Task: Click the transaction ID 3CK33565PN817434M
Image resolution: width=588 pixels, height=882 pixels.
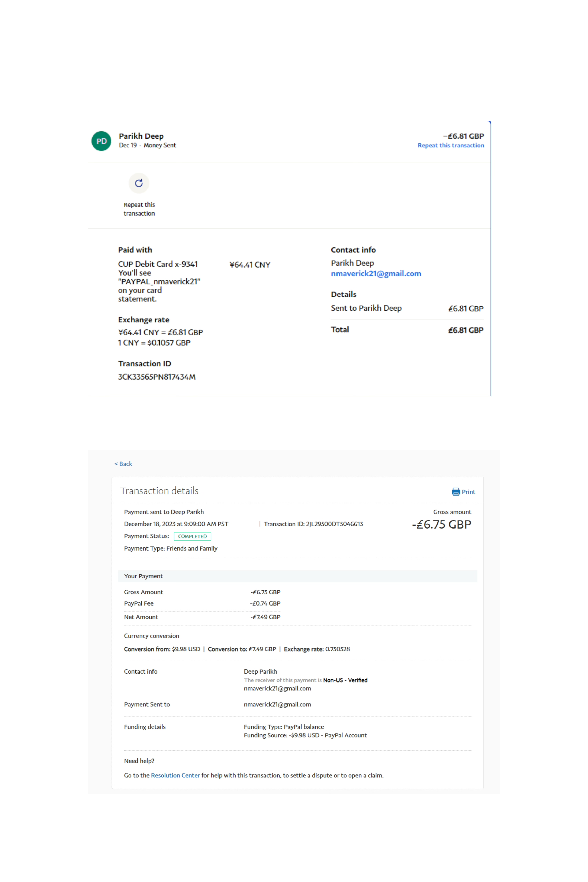Action: [x=157, y=377]
